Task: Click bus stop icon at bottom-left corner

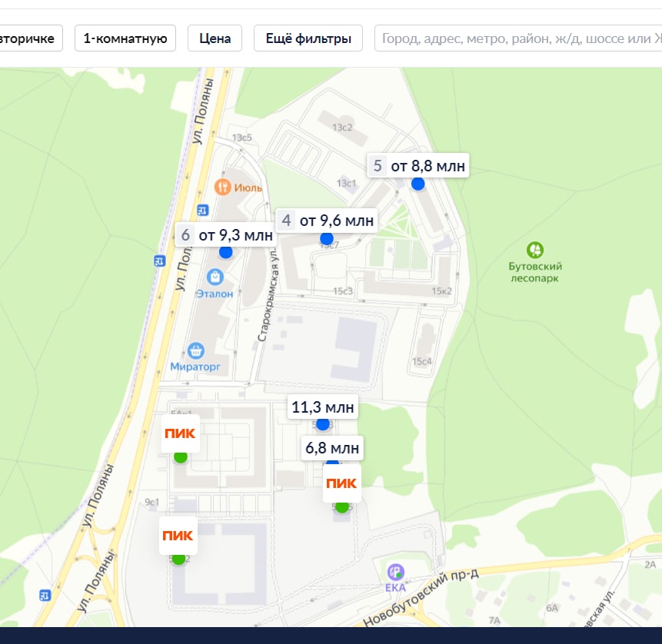Action: click(x=45, y=596)
